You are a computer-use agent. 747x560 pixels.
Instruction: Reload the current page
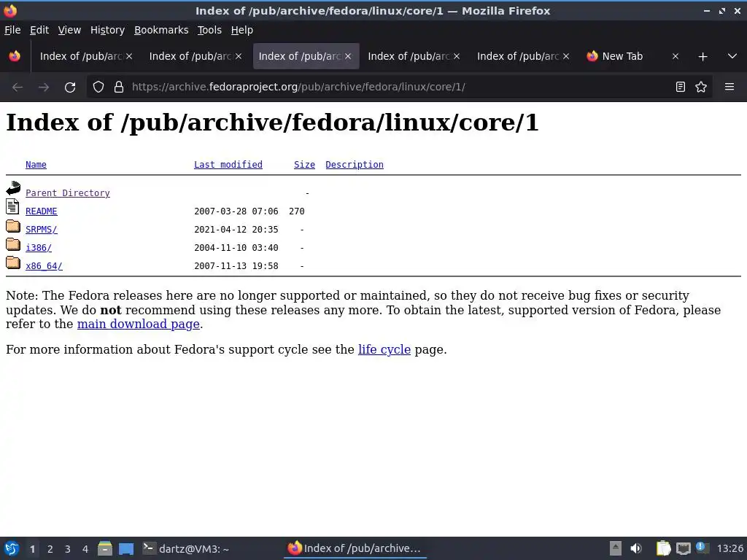click(x=70, y=87)
